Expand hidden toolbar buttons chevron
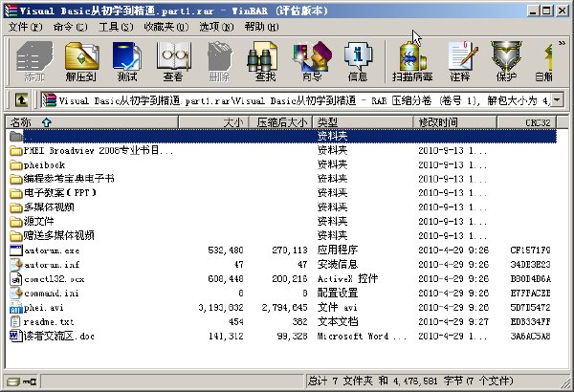This screenshot has width=574, height=392. click(562, 43)
